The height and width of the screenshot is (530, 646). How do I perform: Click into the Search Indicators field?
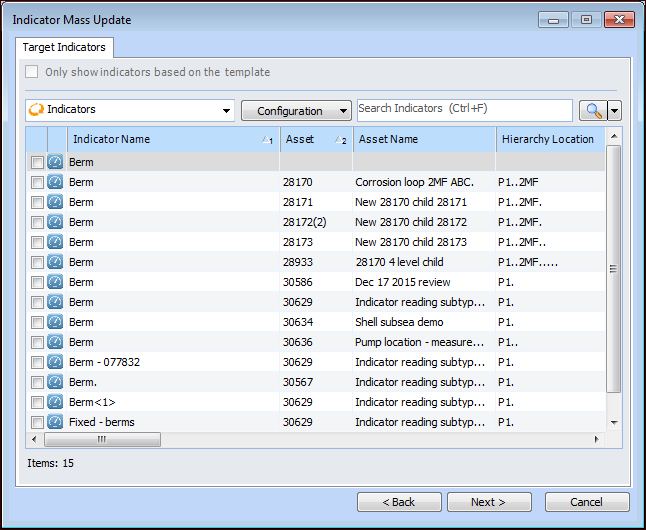[464, 109]
